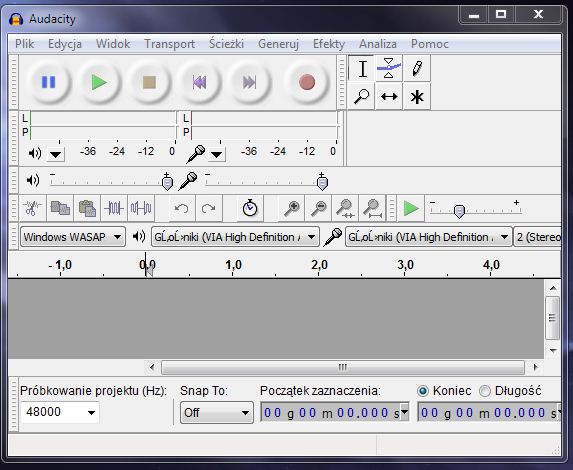
Task: Open the Pomoc menu
Action: pos(430,44)
